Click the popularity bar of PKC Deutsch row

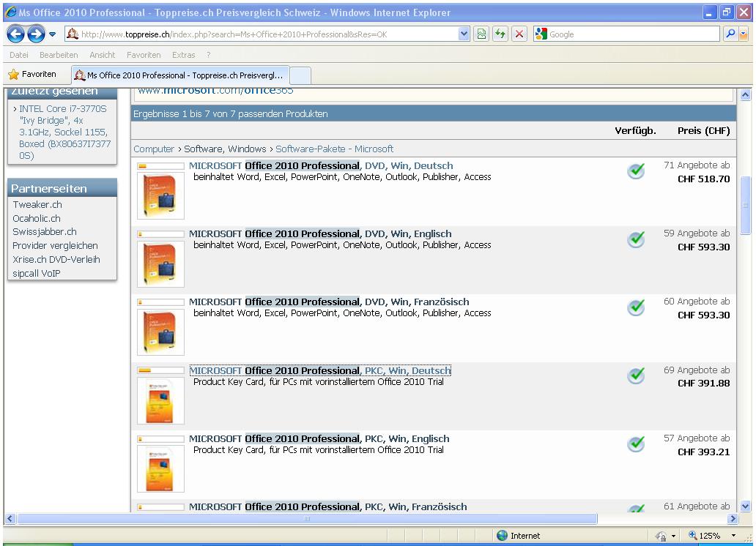160,370
